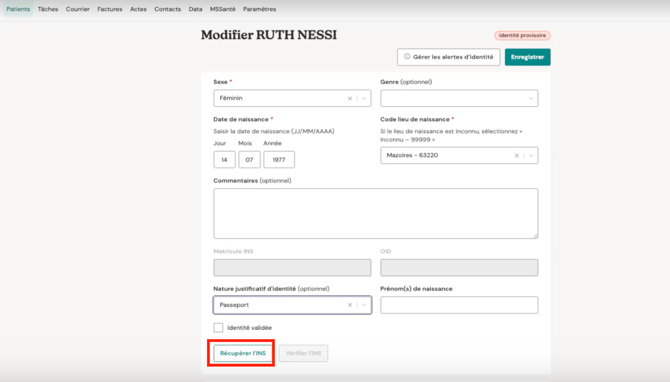The image size is (670, 382).
Task: Clear the Sexe selection with X icon
Action: coord(350,98)
